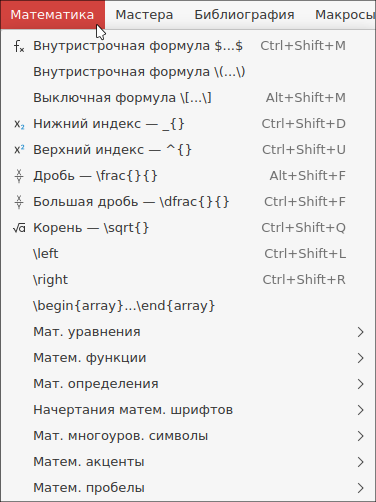Click the superscript x² icon
Image resolution: width=376 pixels, height=502 pixels.
(x=19, y=150)
